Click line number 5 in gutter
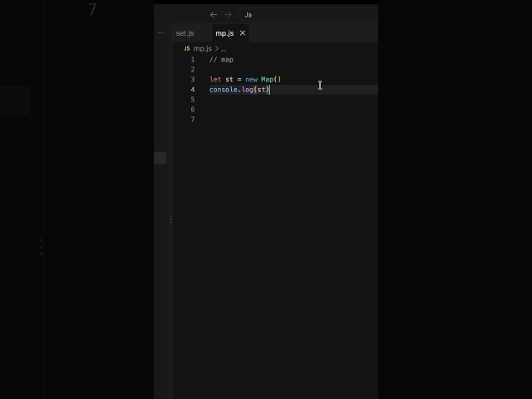 [193, 100]
